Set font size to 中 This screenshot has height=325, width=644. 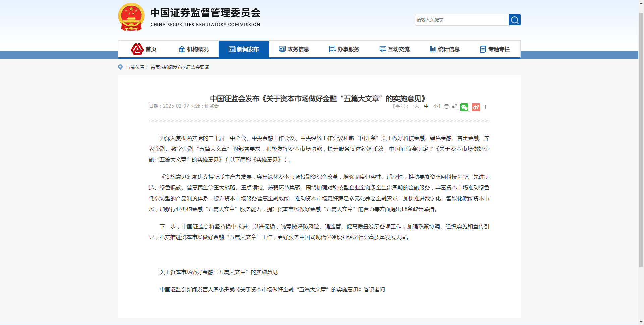click(x=426, y=106)
